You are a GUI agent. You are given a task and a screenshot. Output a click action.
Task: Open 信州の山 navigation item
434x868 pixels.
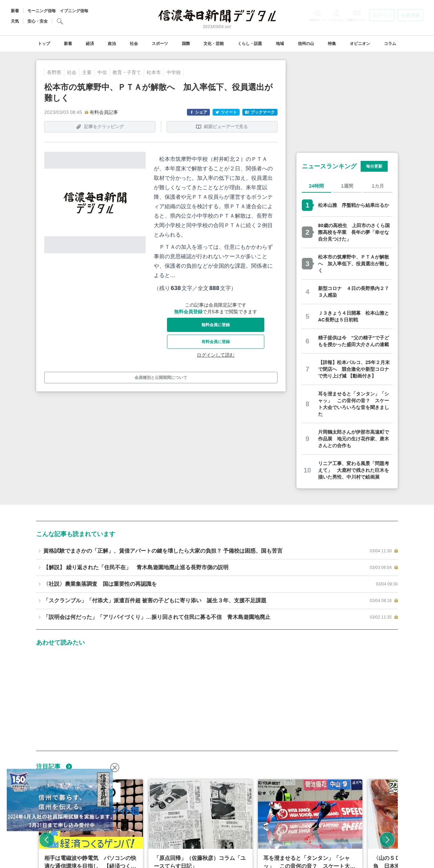pos(306,44)
